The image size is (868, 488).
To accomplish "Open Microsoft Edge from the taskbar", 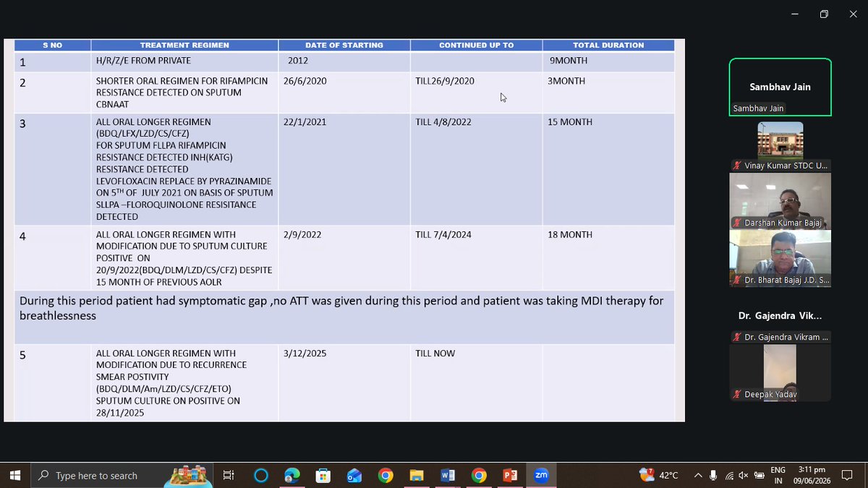I will tap(292, 475).
